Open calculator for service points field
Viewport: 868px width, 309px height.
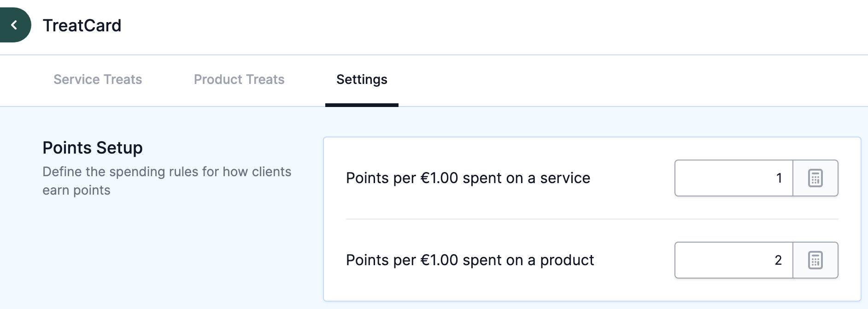tap(815, 178)
